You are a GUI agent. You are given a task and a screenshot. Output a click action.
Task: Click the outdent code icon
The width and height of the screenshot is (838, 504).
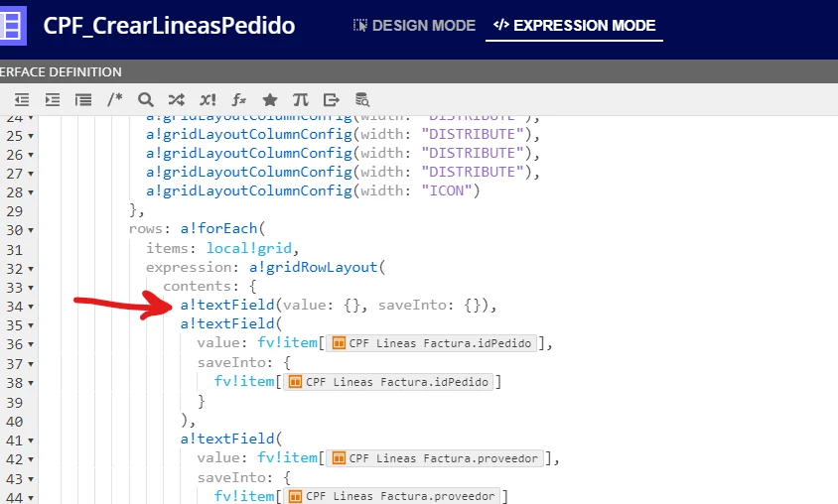[x=22, y=100]
